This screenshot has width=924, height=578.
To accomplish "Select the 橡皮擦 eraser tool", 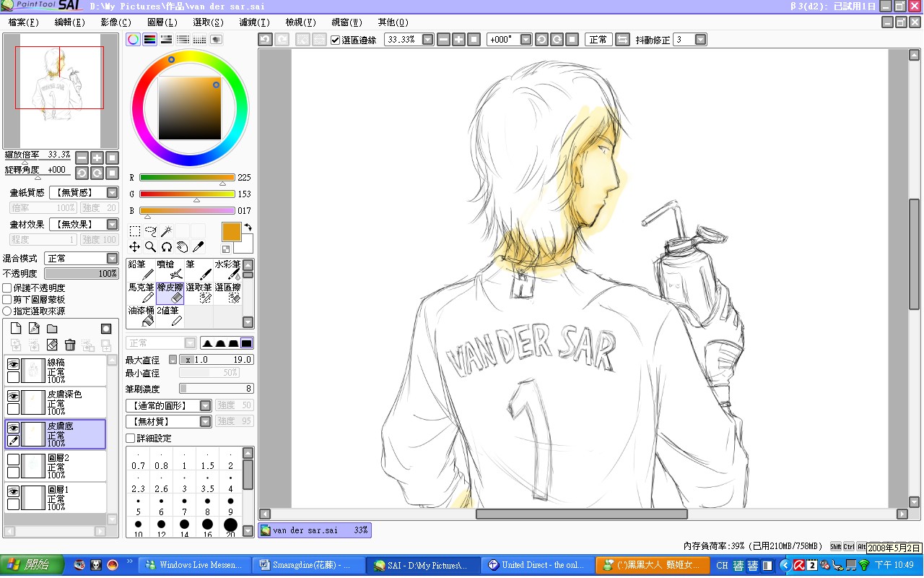I will 170,293.
